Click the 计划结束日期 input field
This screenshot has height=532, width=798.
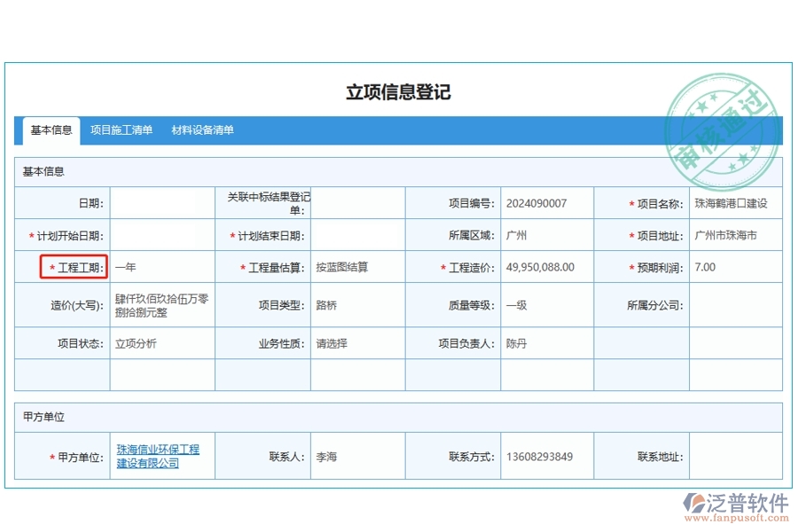tap(357, 236)
